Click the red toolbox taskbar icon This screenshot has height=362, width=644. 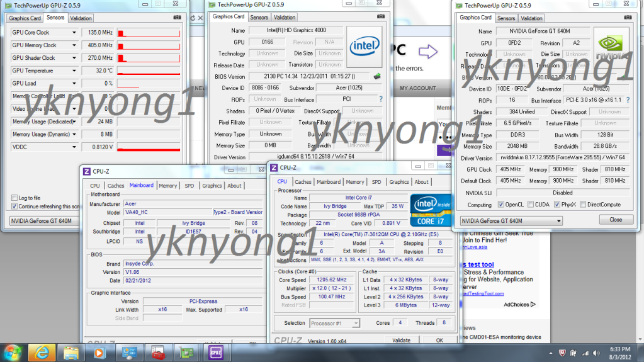pyautogui.click(x=158, y=353)
